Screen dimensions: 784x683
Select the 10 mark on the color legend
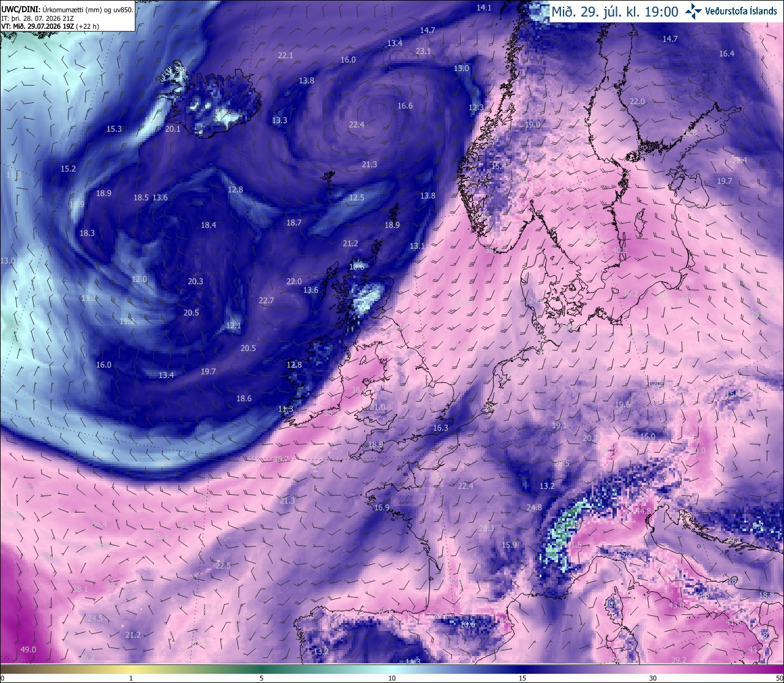(392, 678)
